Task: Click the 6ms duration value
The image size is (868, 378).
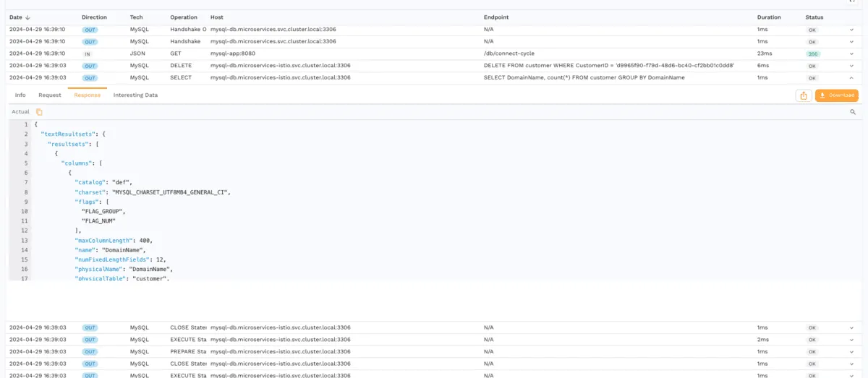Action: tap(763, 66)
